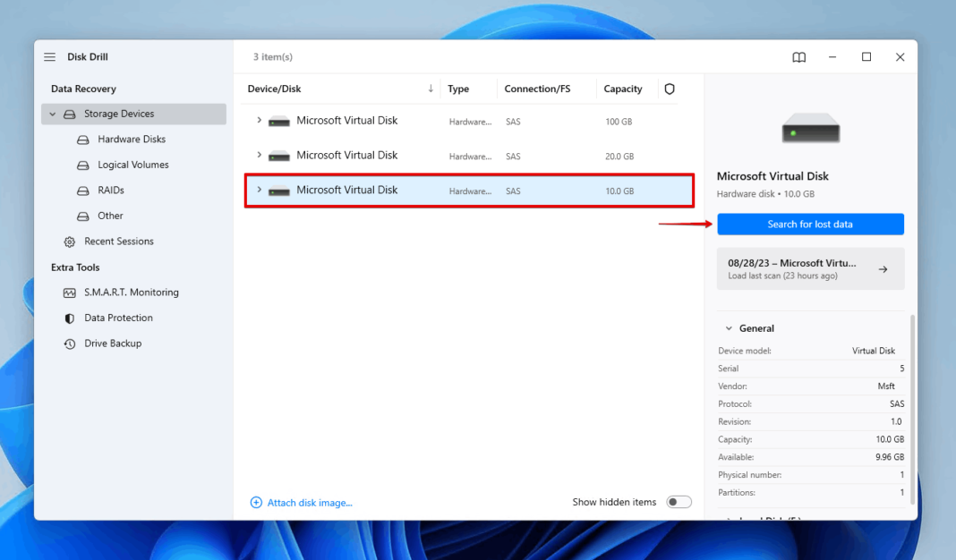
Task: Open the Attach disk image link
Action: click(x=309, y=502)
